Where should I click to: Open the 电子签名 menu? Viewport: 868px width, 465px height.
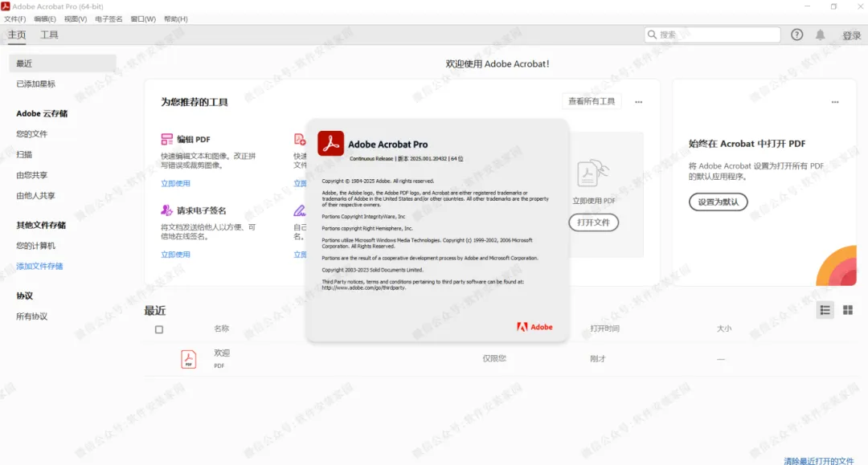pos(108,18)
